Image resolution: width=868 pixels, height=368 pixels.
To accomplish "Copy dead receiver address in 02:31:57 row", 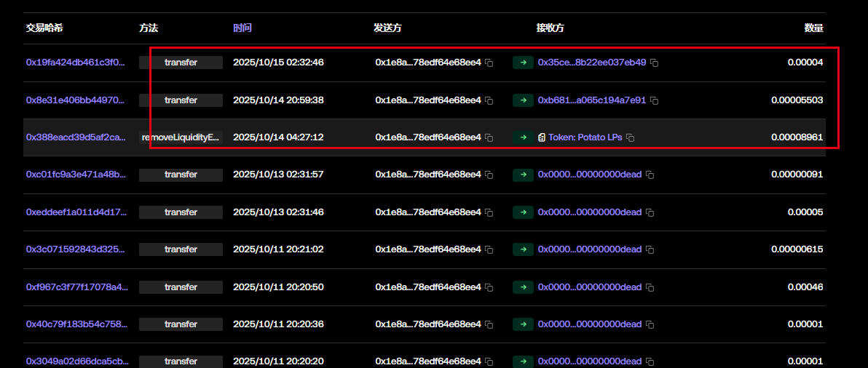I will 650,175.
